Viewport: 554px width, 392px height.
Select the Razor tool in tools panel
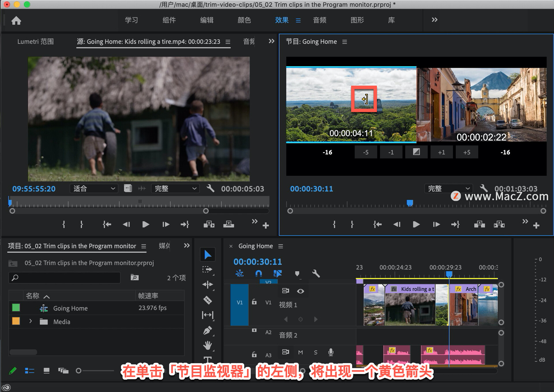click(x=207, y=300)
